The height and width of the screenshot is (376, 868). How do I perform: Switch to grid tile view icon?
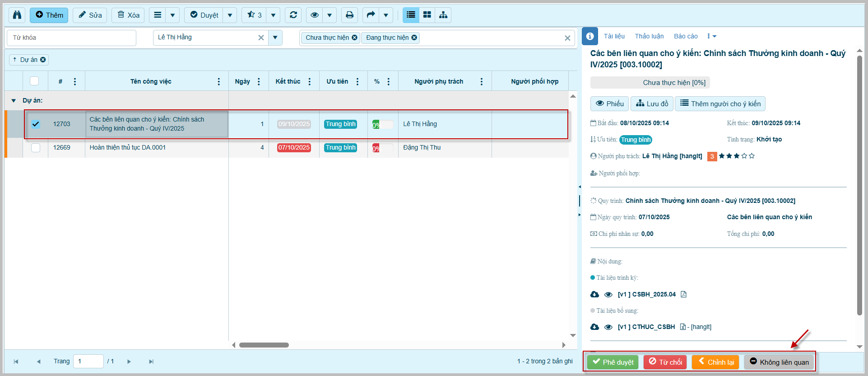[427, 15]
